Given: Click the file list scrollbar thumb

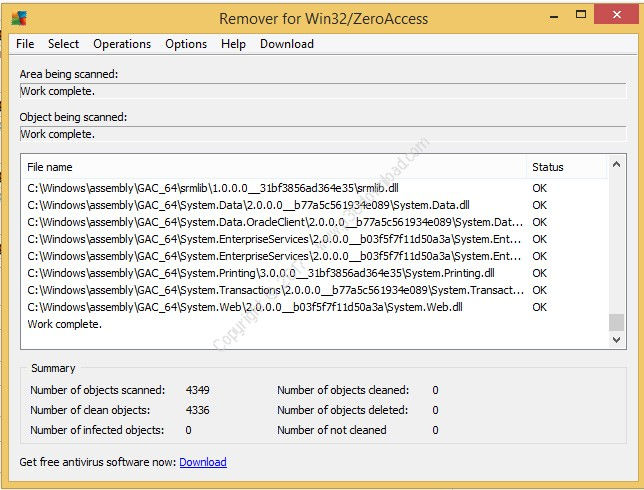Looking at the screenshot, I should click(616, 322).
